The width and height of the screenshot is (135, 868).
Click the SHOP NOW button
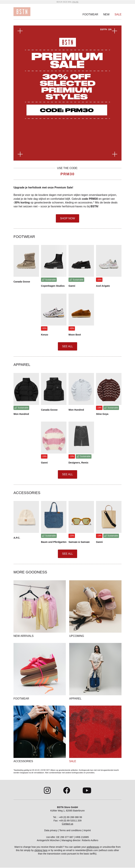(x=67, y=218)
